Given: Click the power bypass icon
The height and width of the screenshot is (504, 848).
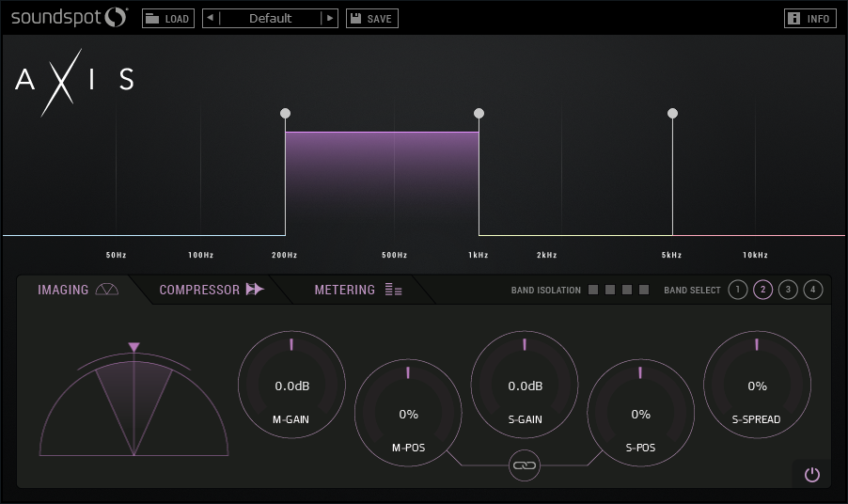Looking at the screenshot, I should coord(811,475).
